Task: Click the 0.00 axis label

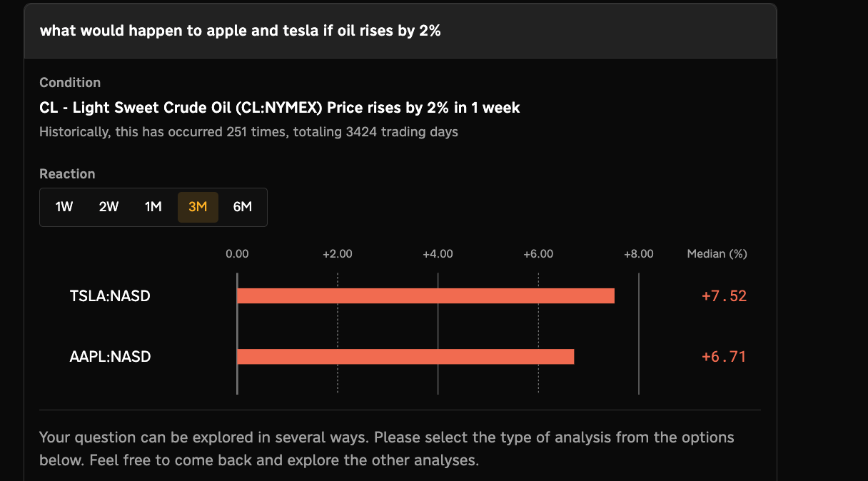Action: point(237,253)
